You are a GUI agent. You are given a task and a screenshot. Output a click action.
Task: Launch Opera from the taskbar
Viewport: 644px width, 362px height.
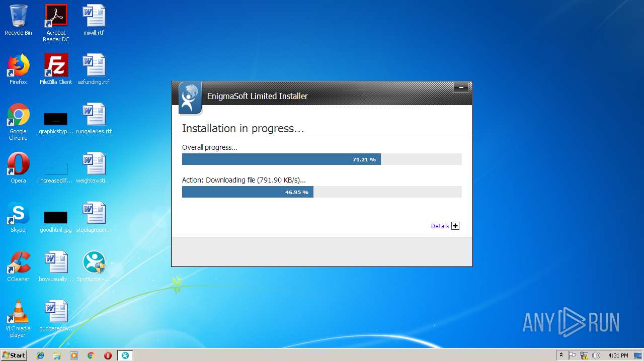click(108, 355)
